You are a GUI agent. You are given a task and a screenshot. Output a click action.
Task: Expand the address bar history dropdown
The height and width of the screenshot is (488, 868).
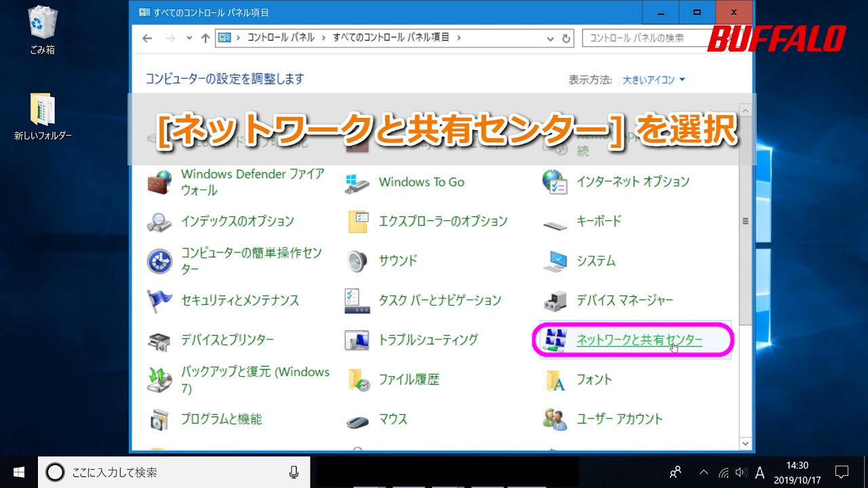[551, 38]
